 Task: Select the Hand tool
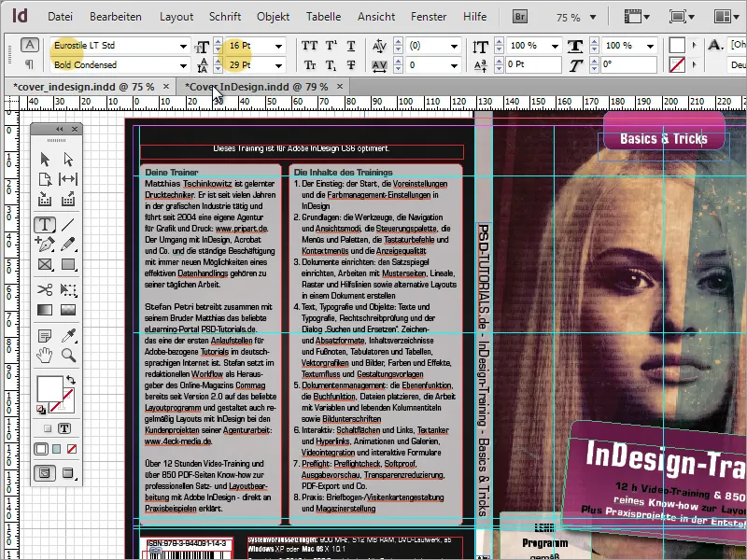point(45,355)
